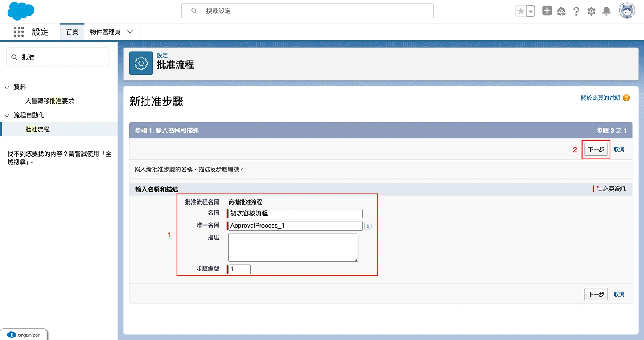Image resolution: width=644 pixels, height=340 pixels.
Task: Switch to the 首頁 tab
Action: tap(72, 32)
